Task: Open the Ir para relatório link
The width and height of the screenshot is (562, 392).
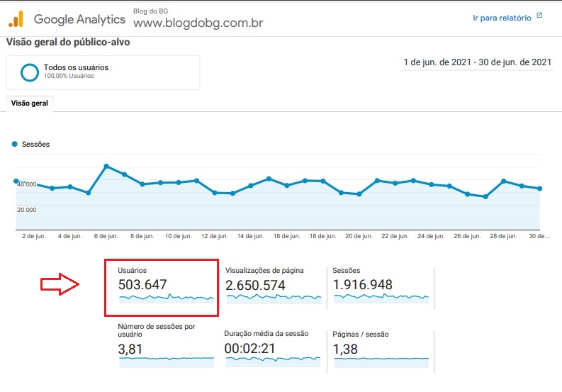Action: (502, 18)
